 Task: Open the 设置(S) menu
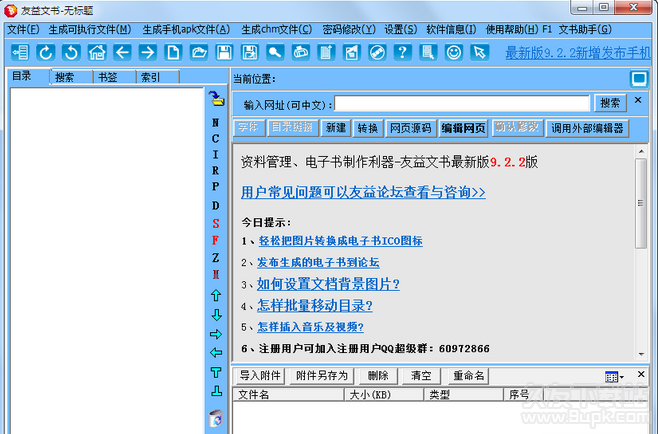[x=401, y=29]
